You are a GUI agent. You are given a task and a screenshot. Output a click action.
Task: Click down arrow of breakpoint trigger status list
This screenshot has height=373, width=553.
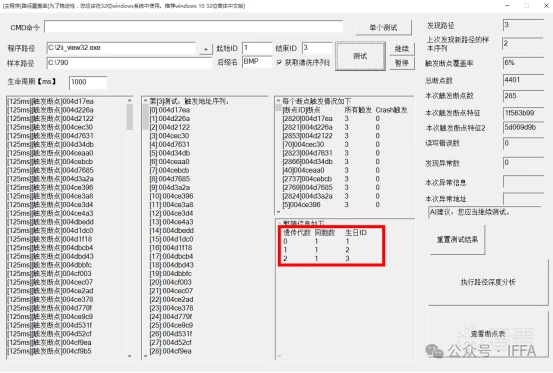tap(278, 212)
